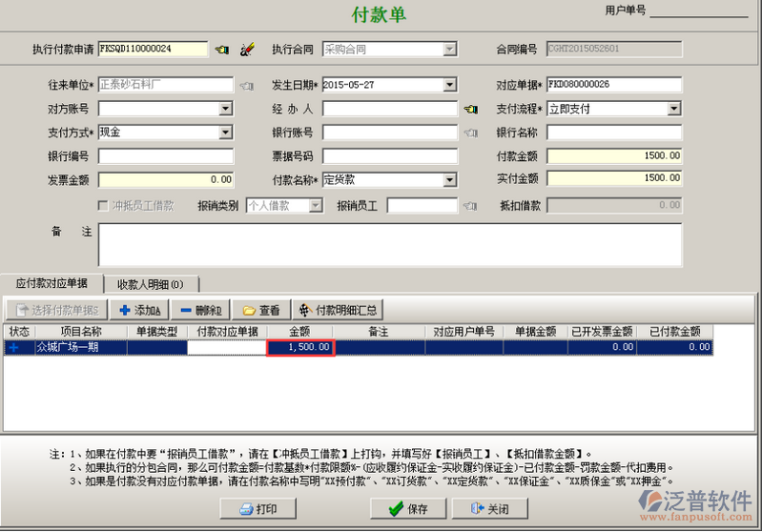
Task: Click the 经办人 input field
Action: (x=390, y=109)
